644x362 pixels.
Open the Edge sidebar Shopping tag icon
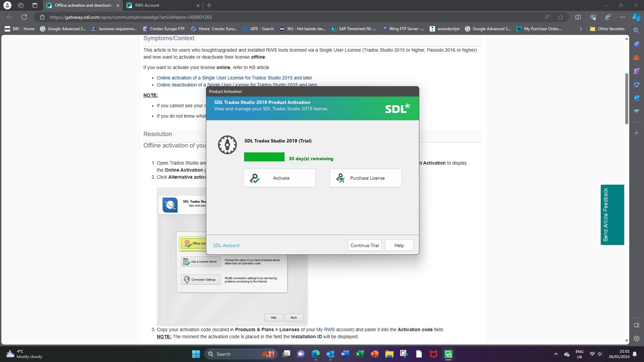click(636, 44)
